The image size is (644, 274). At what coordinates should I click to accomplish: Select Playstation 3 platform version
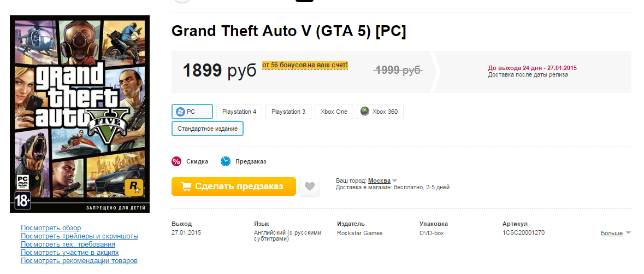pyautogui.click(x=288, y=112)
